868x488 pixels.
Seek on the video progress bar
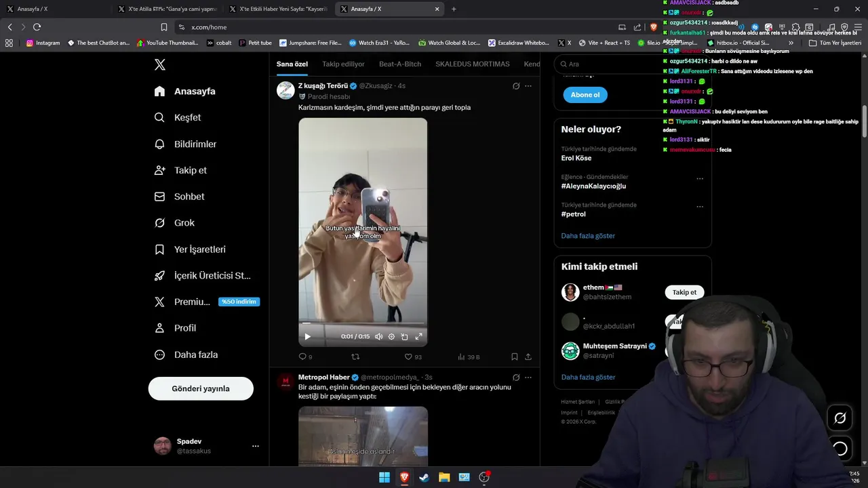coord(363,323)
